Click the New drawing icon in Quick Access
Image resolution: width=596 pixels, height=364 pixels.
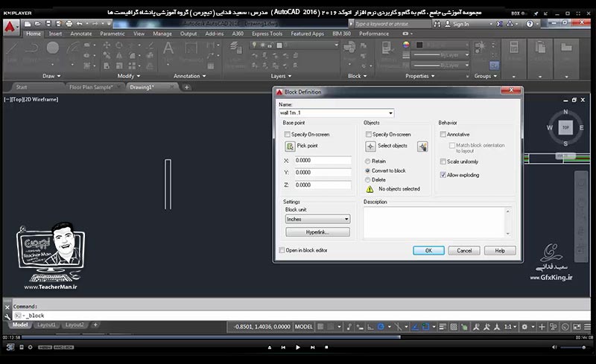pos(28,24)
